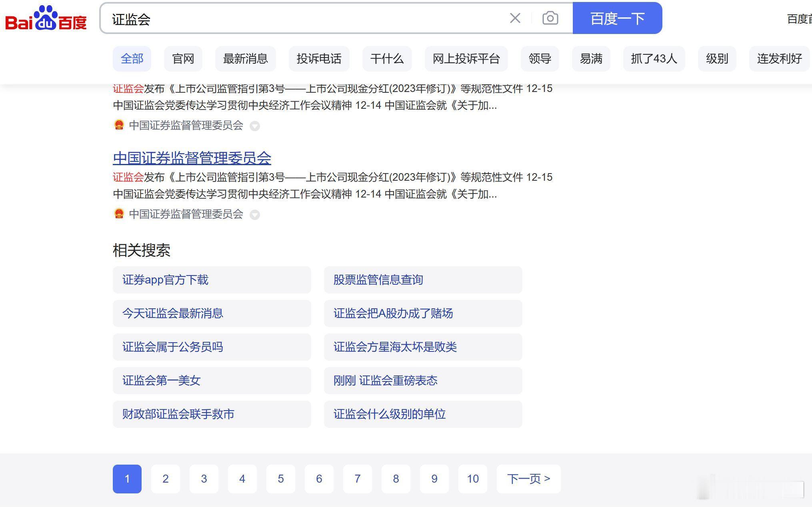Image resolution: width=812 pixels, height=507 pixels.
Task: Select the 领导 filter tab
Action: tap(540, 59)
